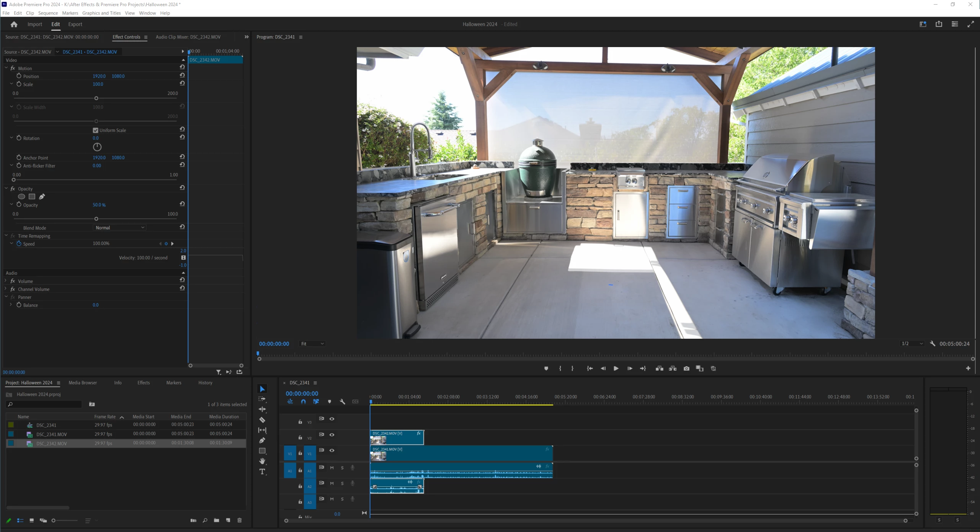
Task: Open the Blend Mode dropdown
Action: click(x=120, y=228)
